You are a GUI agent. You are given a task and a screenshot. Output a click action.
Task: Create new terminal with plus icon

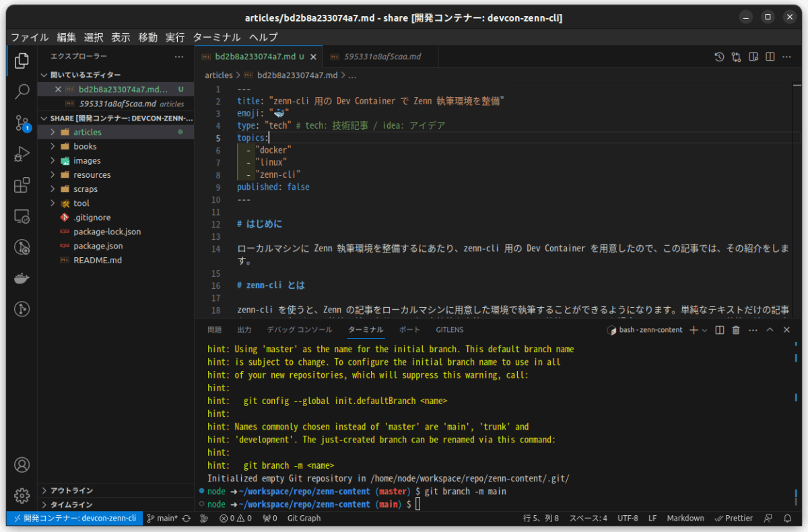pyautogui.click(x=694, y=330)
